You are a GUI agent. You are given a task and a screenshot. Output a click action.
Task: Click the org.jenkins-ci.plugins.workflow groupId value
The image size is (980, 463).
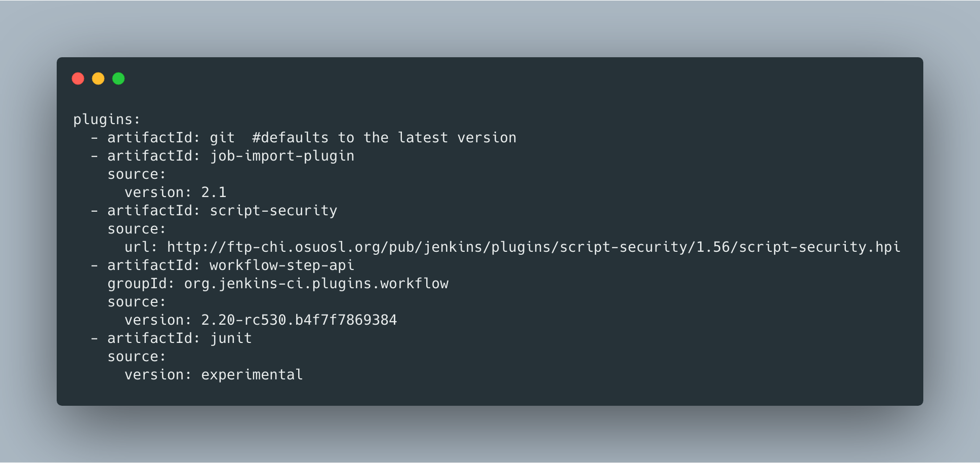click(x=316, y=284)
